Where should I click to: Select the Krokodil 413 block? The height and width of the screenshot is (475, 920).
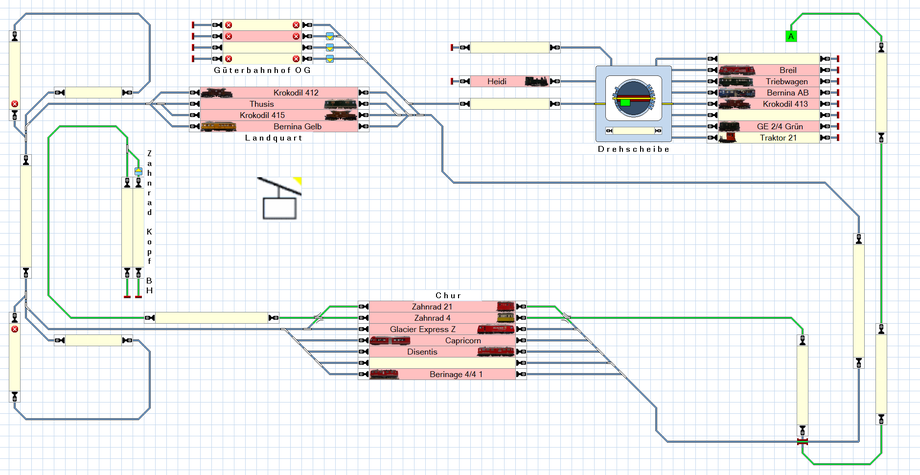(x=769, y=104)
